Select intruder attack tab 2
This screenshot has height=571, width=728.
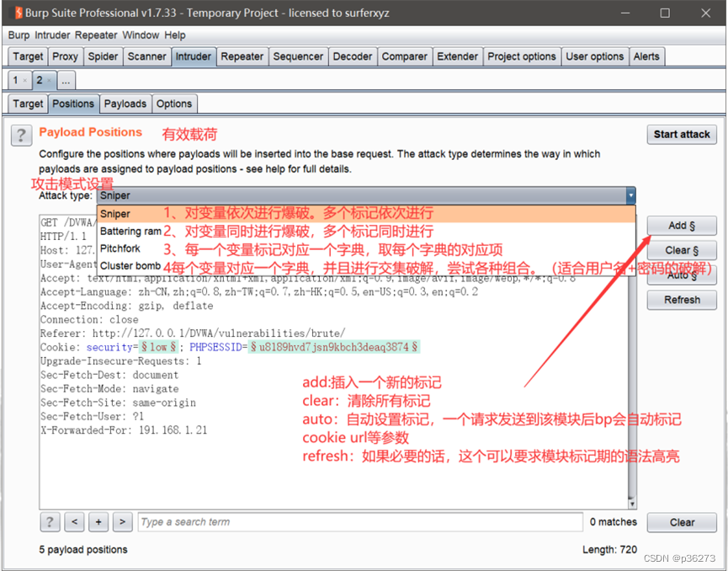click(40, 80)
